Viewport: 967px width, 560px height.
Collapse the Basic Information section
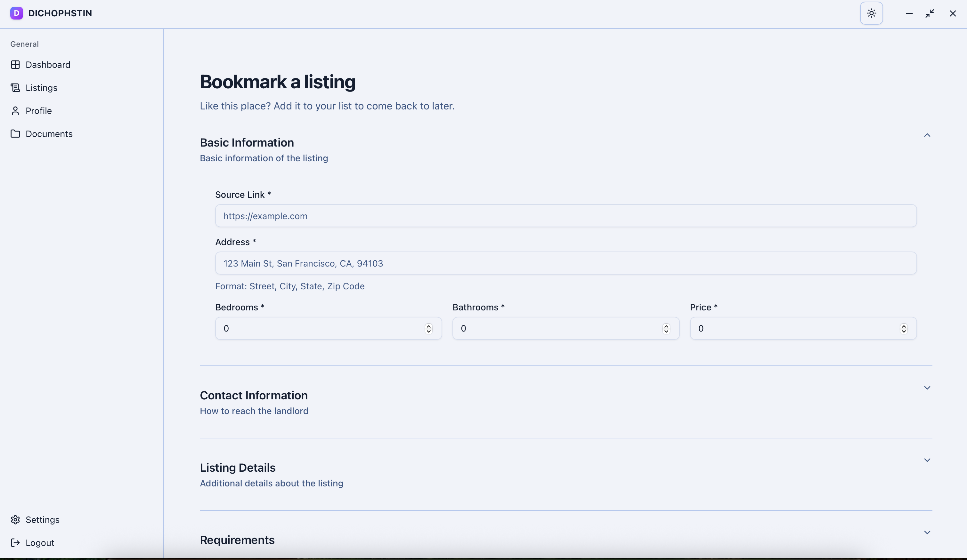(927, 135)
